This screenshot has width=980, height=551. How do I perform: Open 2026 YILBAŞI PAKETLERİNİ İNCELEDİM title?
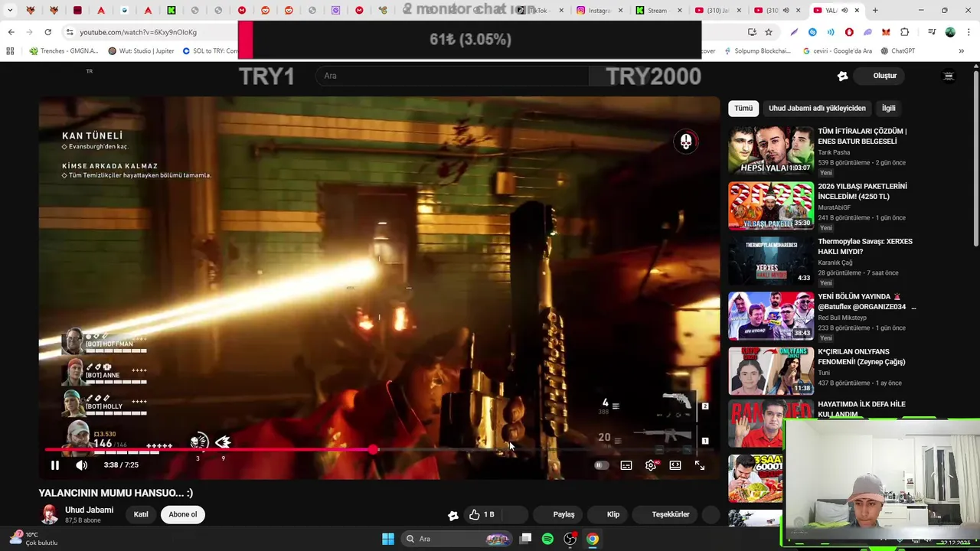[862, 191]
